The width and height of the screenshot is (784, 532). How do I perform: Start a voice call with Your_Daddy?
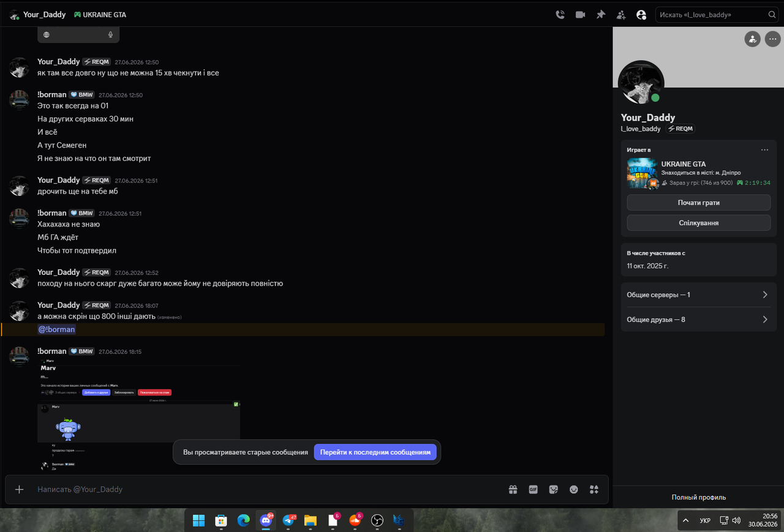(x=560, y=15)
